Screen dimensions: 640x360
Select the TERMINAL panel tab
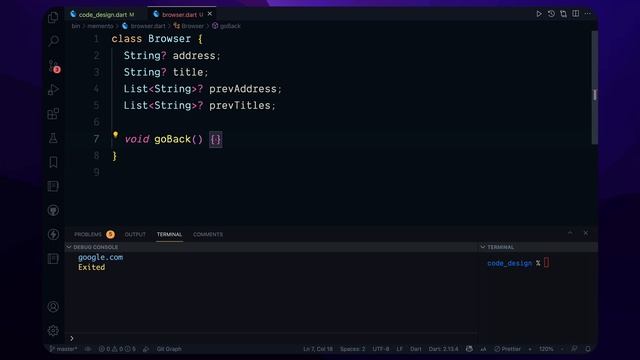[x=169, y=234]
